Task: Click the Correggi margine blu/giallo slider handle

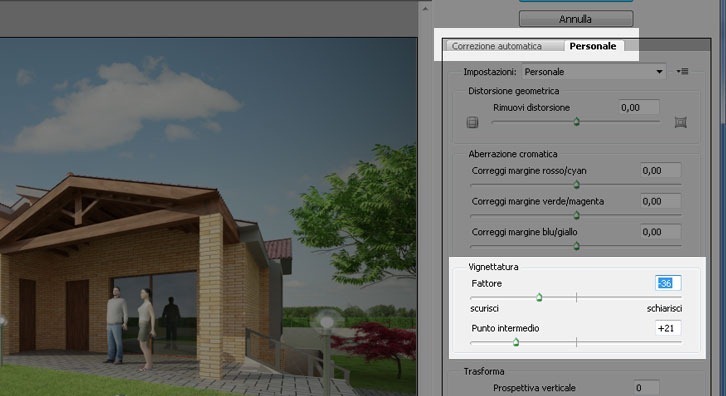Action: (x=576, y=246)
